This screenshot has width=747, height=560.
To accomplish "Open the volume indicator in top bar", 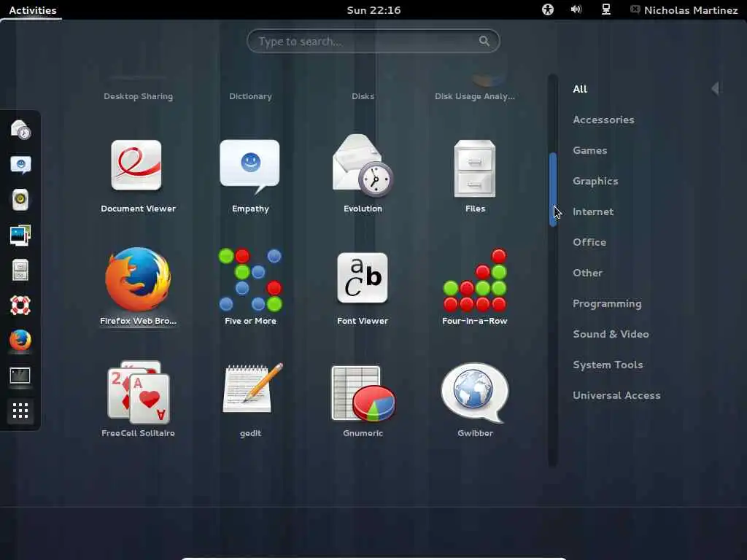I will 576,9.
